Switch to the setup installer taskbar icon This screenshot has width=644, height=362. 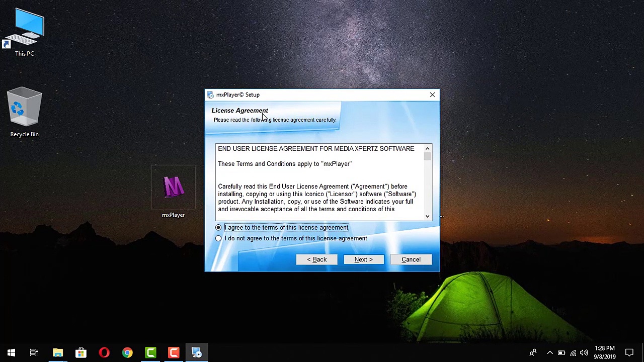tap(197, 352)
